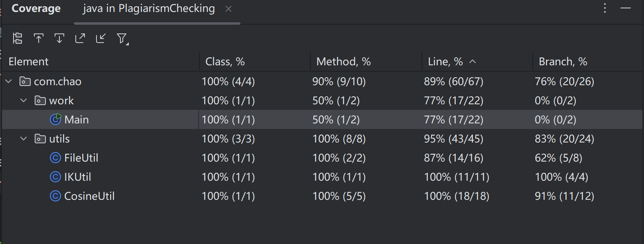Sort by the Branch, % column
The width and height of the screenshot is (644, 244).
click(x=563, y=62)
